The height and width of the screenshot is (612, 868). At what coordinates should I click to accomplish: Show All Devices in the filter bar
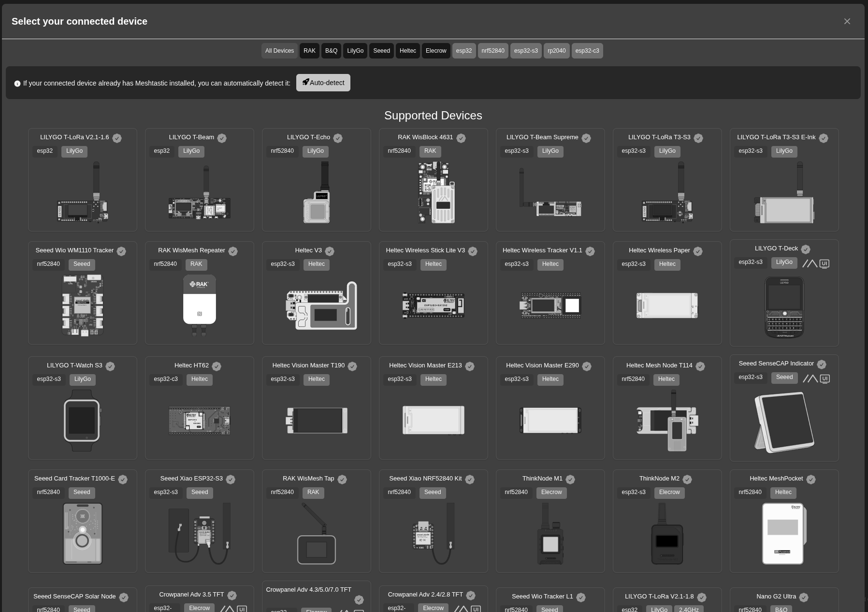[x=279, y=51]
